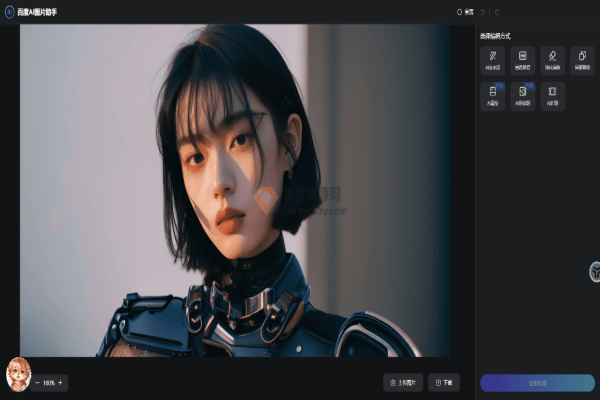Screen dimensions: 600x400
Task: Select the AI expand image tool
Action: pyautogui.click(x=552, y=96)
